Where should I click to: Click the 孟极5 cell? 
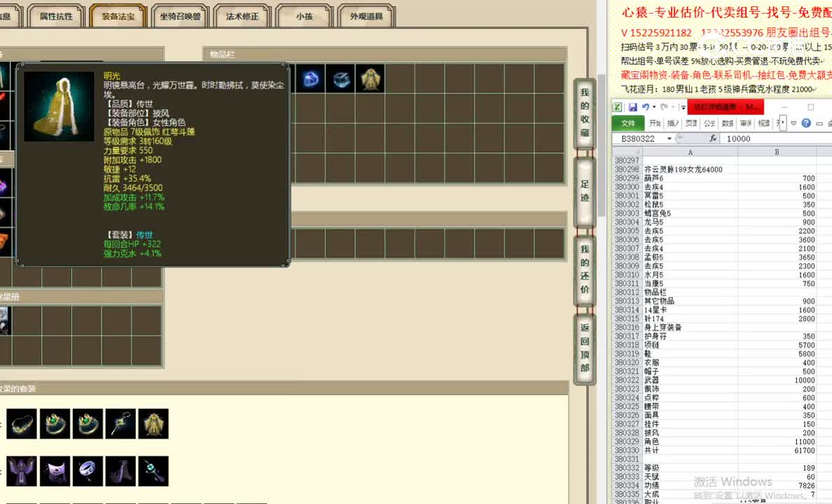[690, 258]
